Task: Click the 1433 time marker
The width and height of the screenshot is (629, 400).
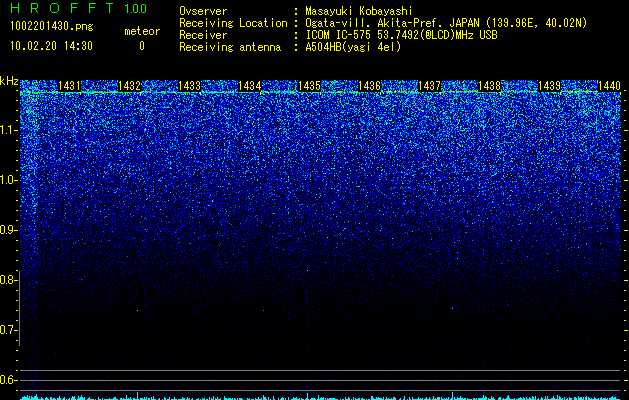Action: pos(189,86)
